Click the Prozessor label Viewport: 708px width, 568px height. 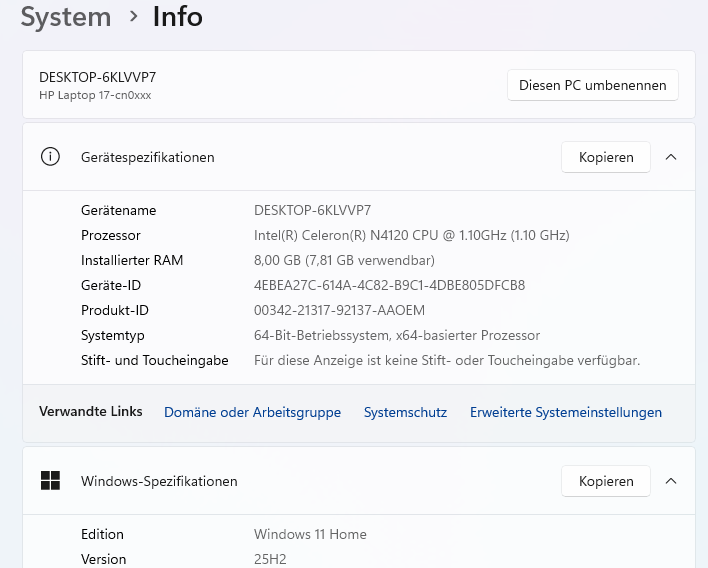pyautogui.click(x=111, y=235)
